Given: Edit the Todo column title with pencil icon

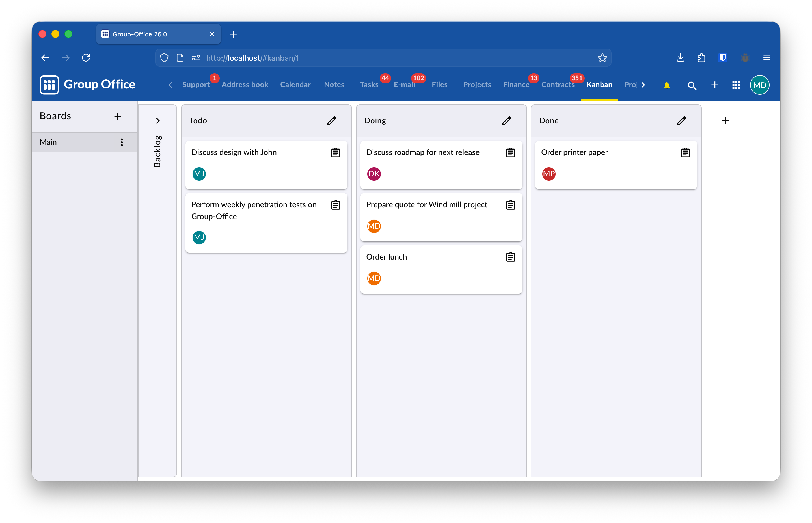Looking at the screenshot, I should [331, 120].
